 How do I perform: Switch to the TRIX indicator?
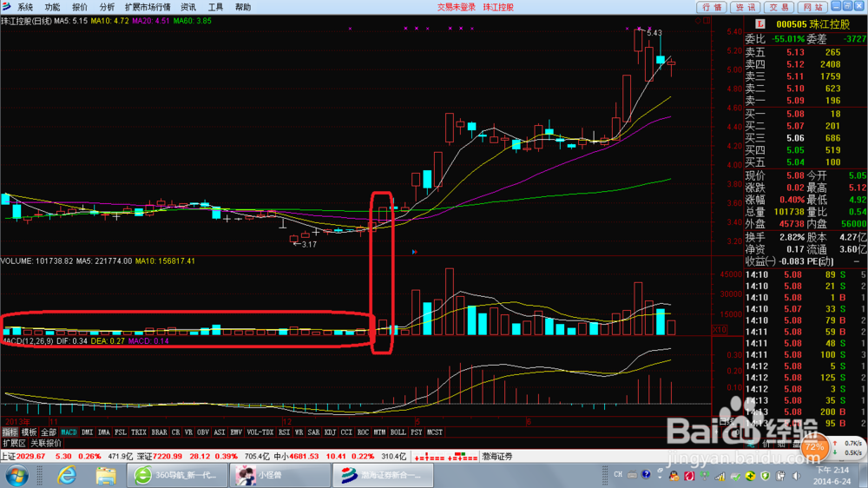[138, 432]
